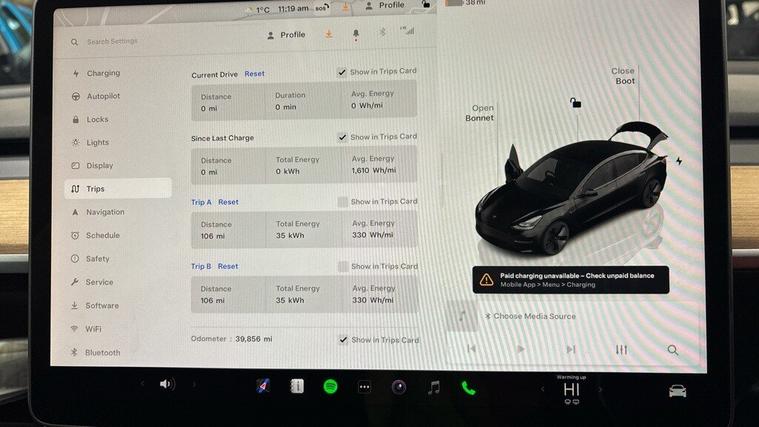The height and width of the screenshot is (427, 759).
Task: Tap Open Bonnet label
Action: coord(479,113)
